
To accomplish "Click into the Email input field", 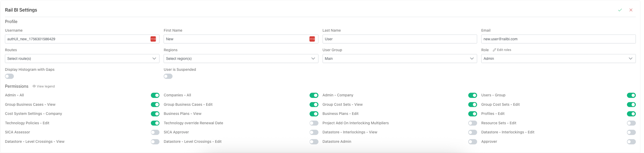I will [558, 39].
